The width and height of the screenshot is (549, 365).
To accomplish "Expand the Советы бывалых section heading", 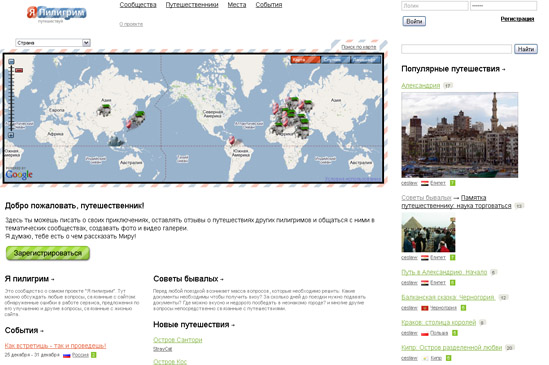I will (x=188, y=279).
